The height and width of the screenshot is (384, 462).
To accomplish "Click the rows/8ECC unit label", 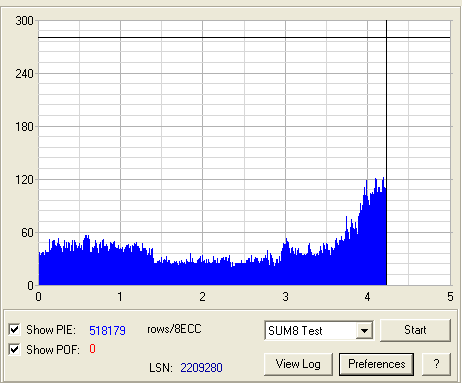I will (x=174, y=329).
